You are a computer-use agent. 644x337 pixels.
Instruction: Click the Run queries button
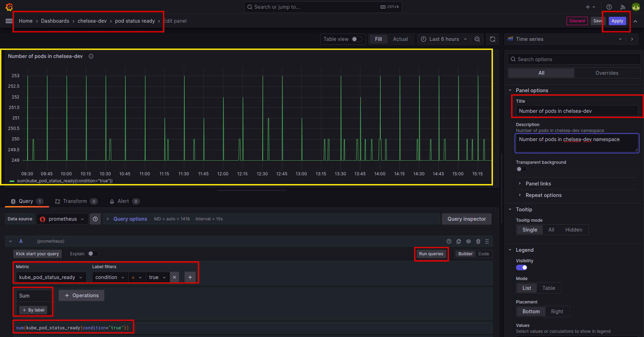(x=431, y=254)
